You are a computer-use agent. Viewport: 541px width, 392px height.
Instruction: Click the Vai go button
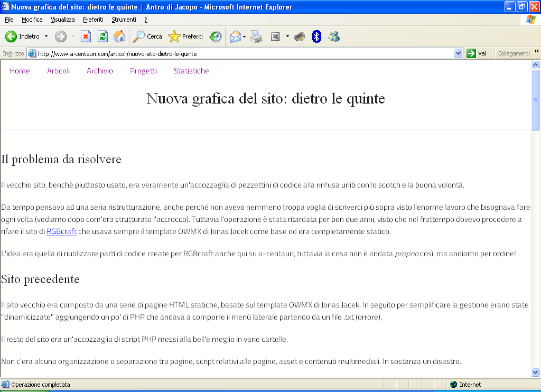click(477, 53)
